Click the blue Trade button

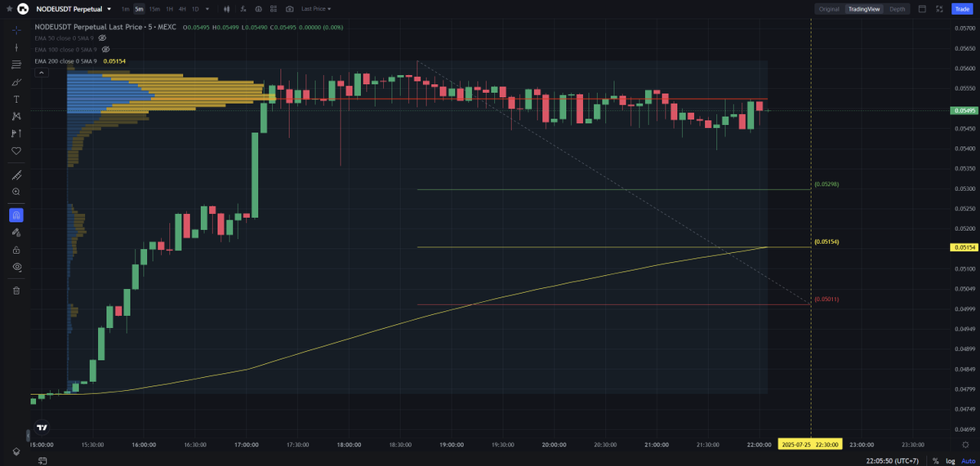pos(962,9)
